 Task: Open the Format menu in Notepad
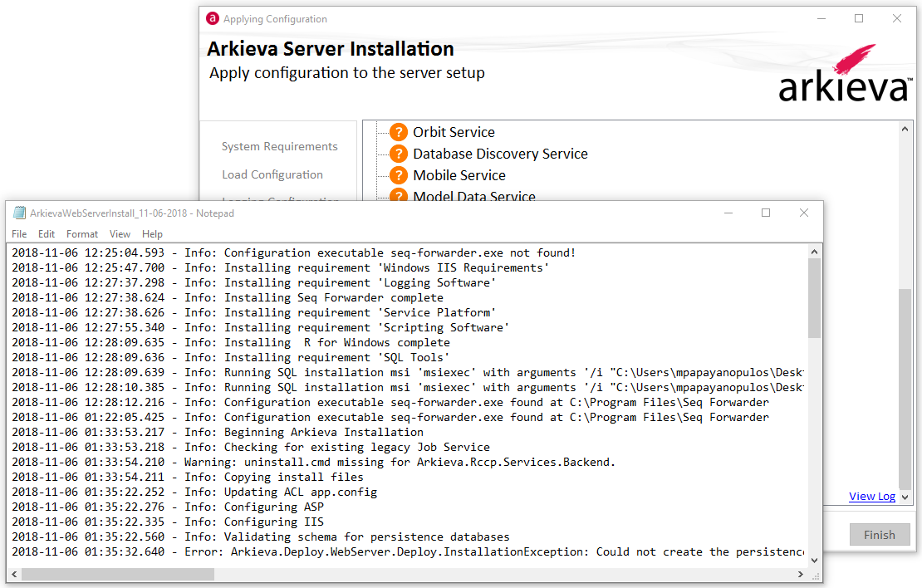82,234
